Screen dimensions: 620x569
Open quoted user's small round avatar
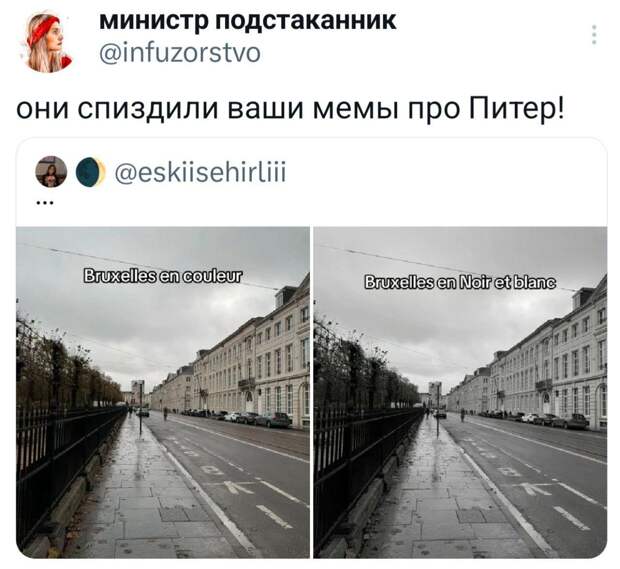51,172
